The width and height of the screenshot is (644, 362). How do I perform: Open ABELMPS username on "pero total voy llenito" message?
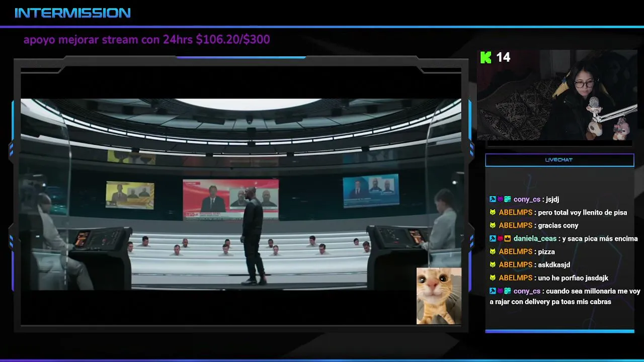click(x=516, y=213)
